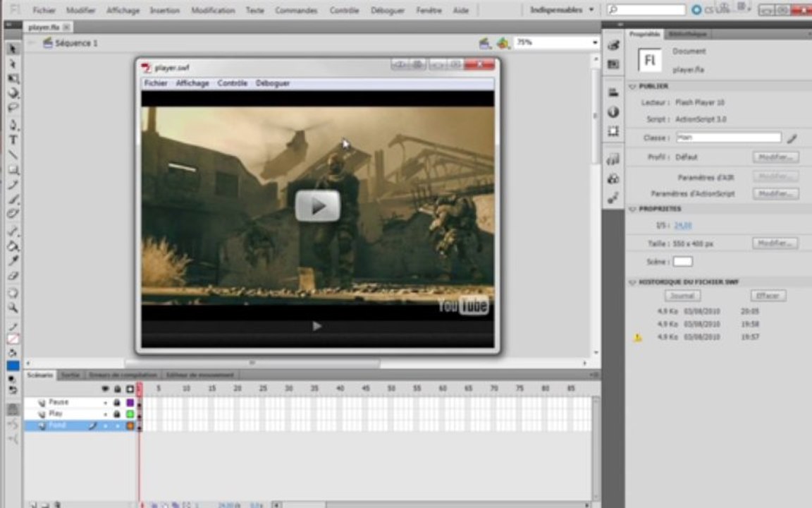
Task: Toggle lock on the Play layer
Action: click(117, 413)
